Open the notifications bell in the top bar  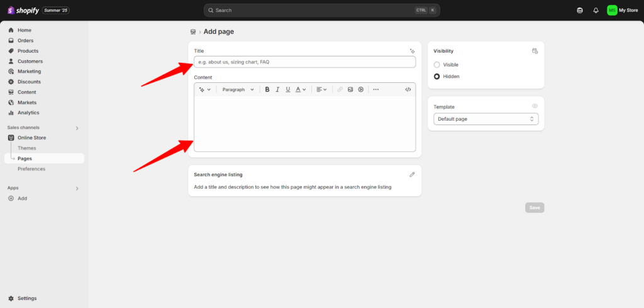(x=596, y=10)
